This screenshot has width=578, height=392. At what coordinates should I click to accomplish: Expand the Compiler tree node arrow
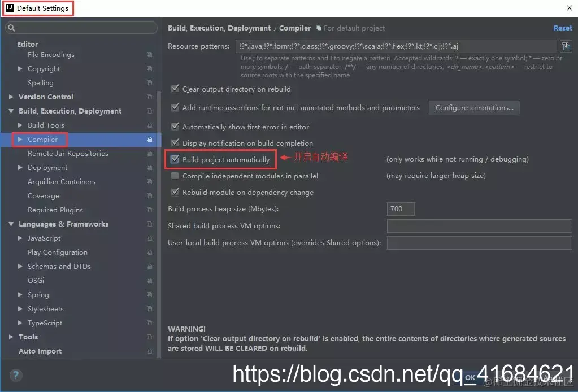pos(20,140)
